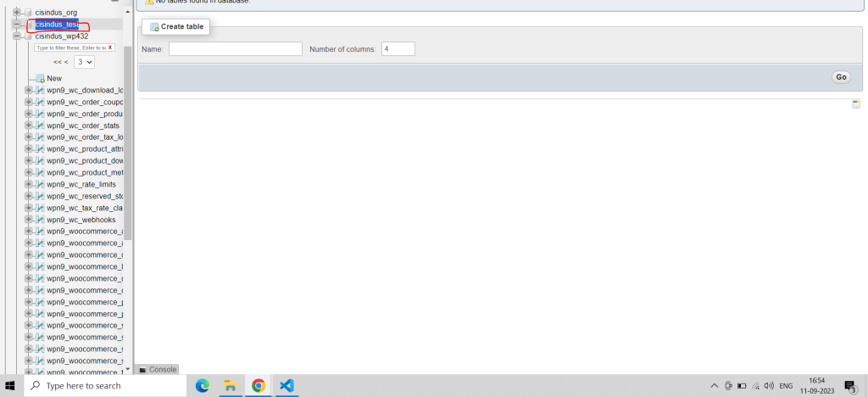Expand the wpn9_wc_download_log table node
Viewport: 868px width, 397px height.
pyautogui.click(x=29, y=90)
